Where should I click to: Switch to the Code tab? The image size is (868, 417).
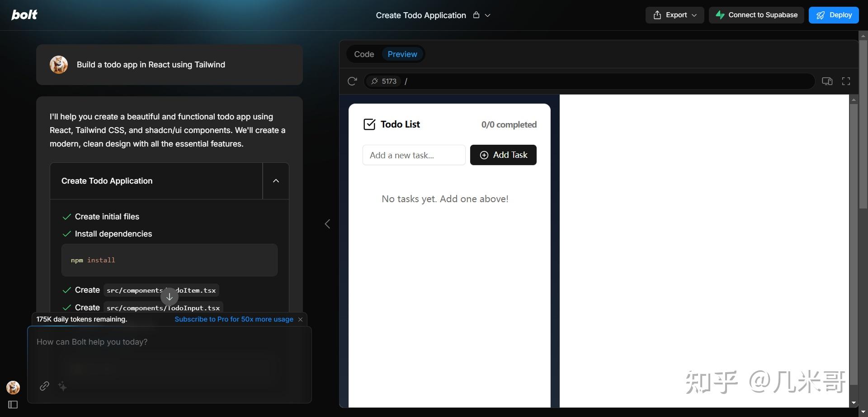pos(364,54)
